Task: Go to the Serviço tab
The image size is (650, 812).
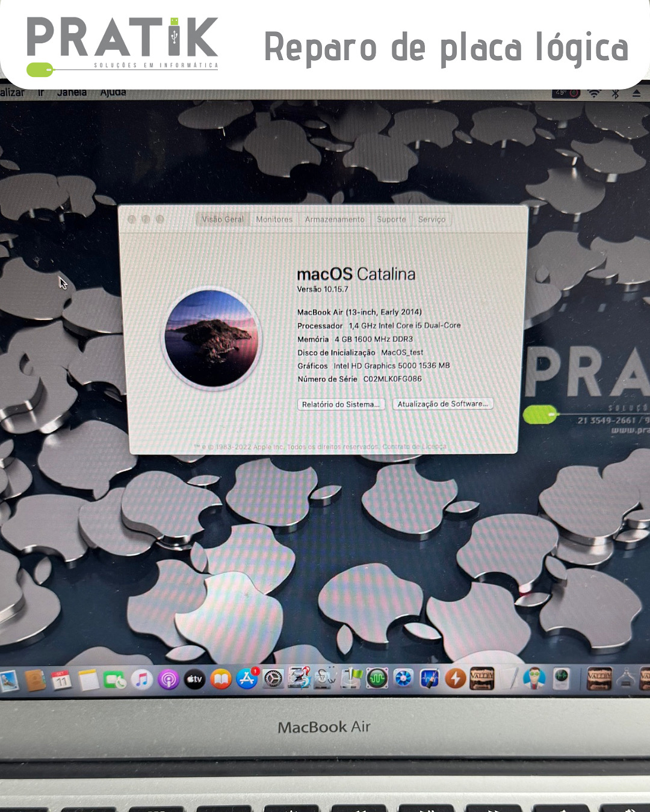Action: tap(432, 220)
